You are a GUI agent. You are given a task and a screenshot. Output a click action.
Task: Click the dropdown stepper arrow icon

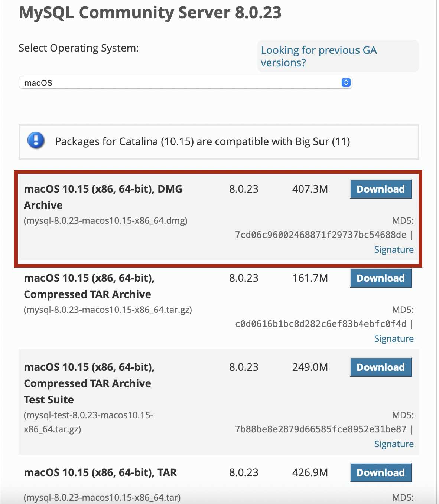[x=346, y=82]
